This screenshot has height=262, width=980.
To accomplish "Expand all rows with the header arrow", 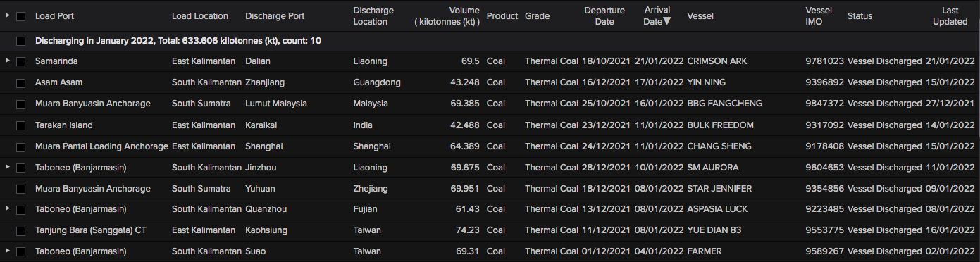I will (x=7, y=15).
